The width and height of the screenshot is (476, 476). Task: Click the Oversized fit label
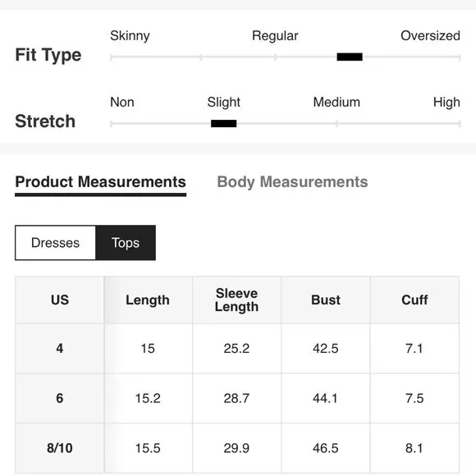(x=430, y=35)
